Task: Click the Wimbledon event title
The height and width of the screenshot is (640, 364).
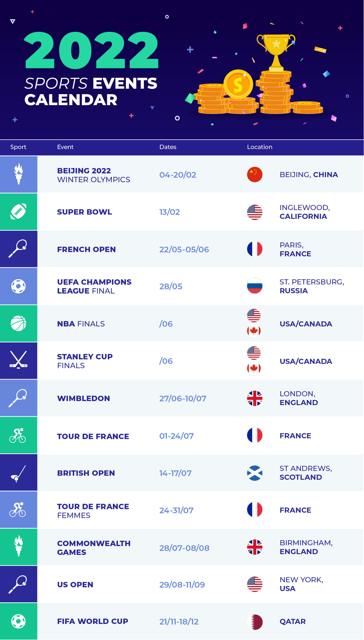Action: click(83, 398)
